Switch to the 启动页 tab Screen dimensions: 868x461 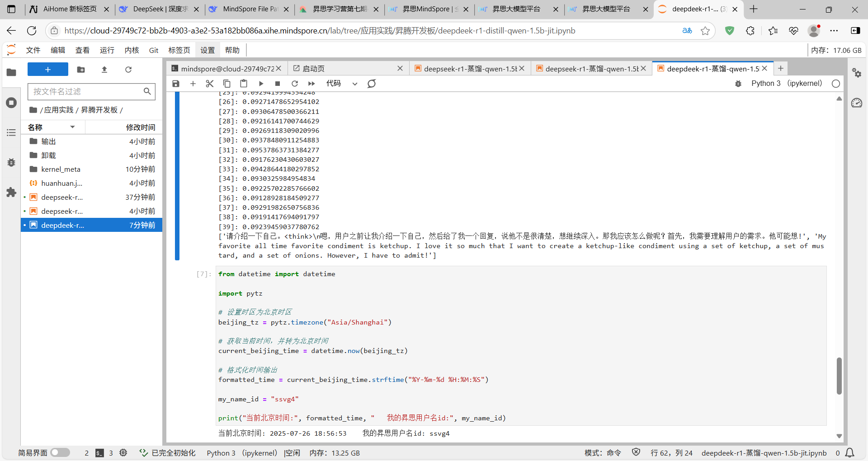coord(313,69)
